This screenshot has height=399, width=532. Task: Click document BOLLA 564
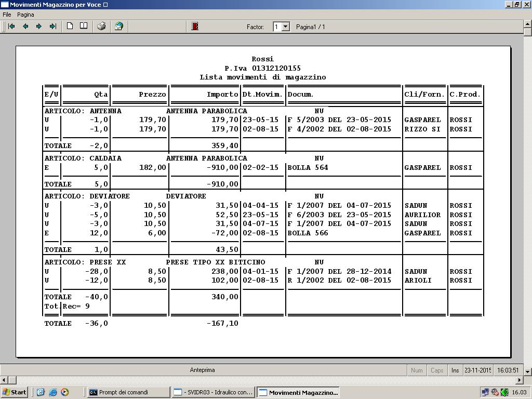308,168
